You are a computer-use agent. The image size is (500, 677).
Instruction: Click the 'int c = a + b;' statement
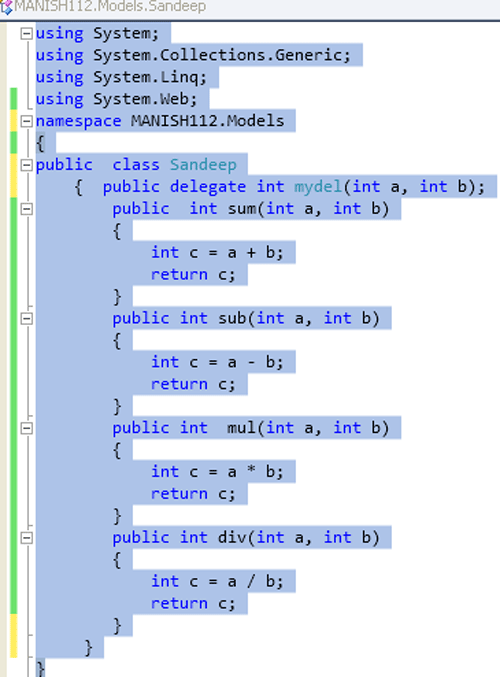click(217, 253)
